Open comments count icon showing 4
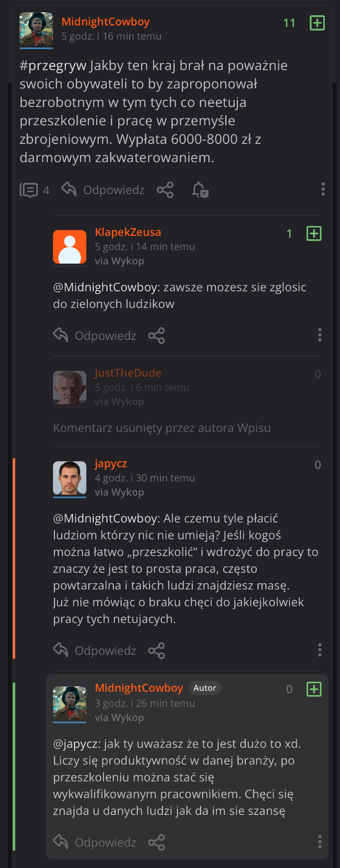Screen dimensions: 340x868 coord(29,190)
